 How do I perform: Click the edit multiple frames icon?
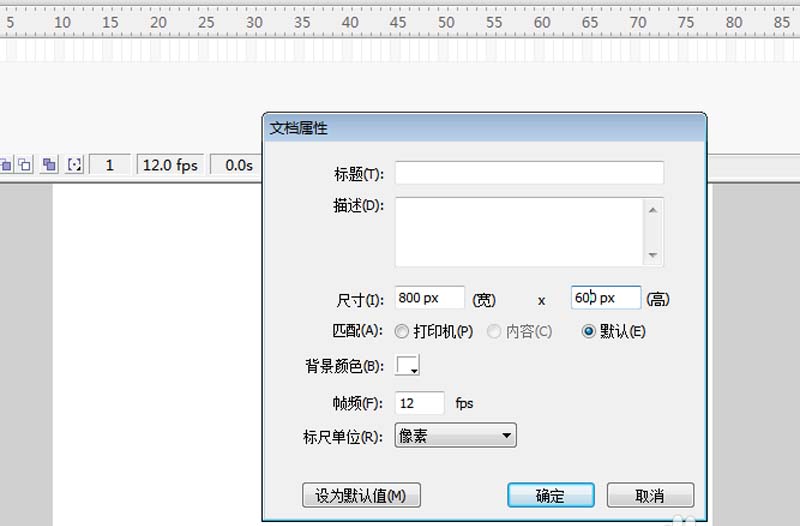point(49,165)
